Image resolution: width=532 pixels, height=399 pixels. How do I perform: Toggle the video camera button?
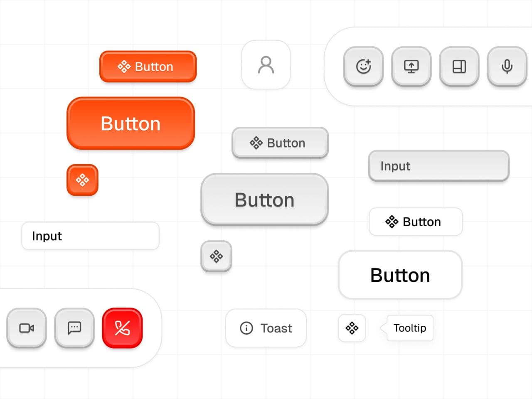[x=27, y=328]
